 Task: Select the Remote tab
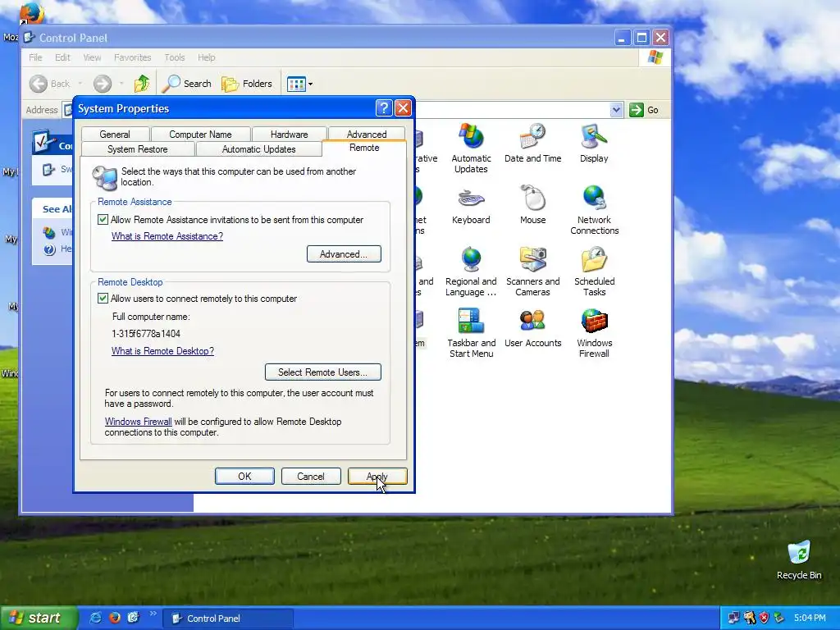364,148
